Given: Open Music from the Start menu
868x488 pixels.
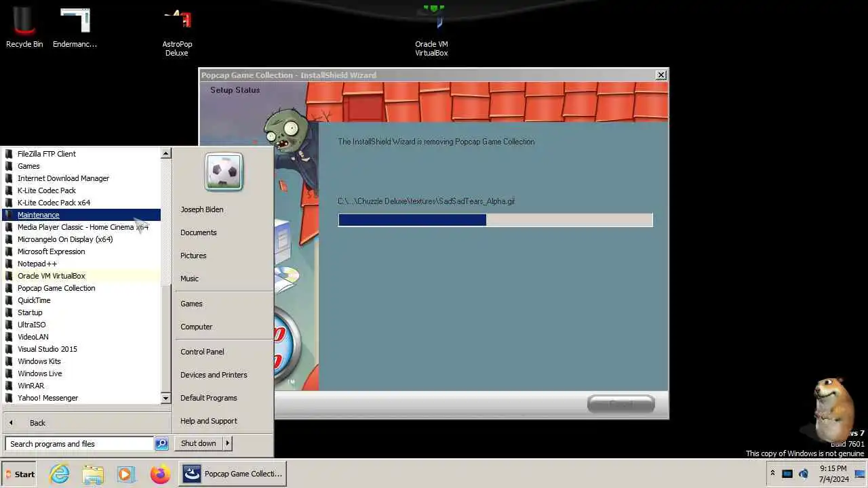Looking at the screenshot, I should [x=190, y=279].
